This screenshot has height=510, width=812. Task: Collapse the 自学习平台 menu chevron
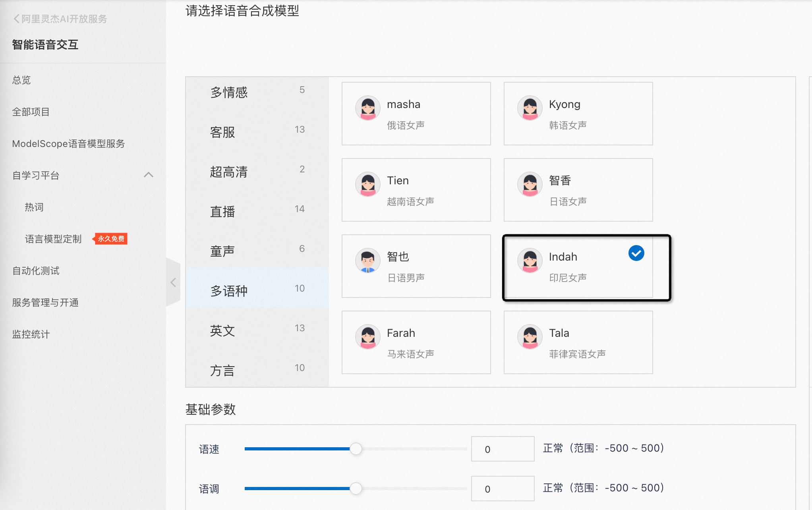(x=149, y=175)
